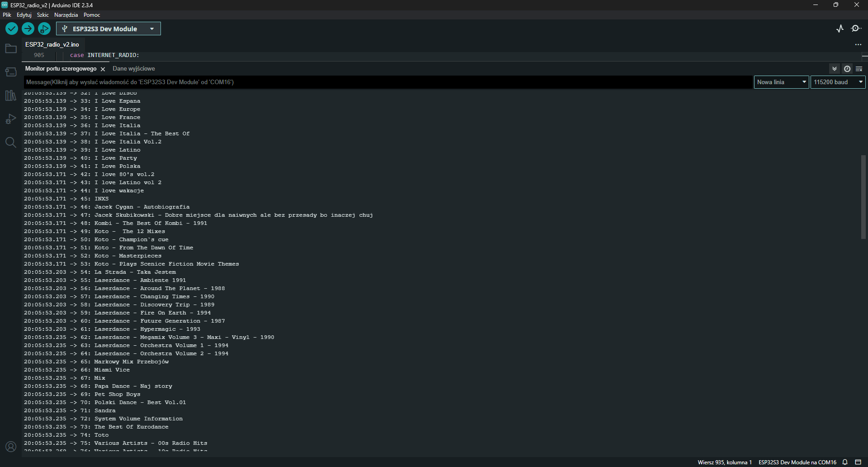Click the line '62: Laserdance - Megamix Volume 3'

coord(149,337)
